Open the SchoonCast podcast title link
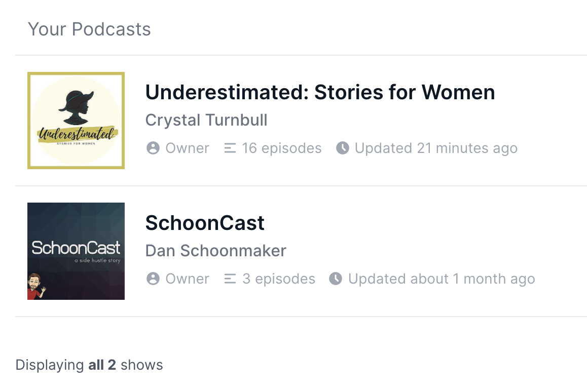 pos(205,223)
